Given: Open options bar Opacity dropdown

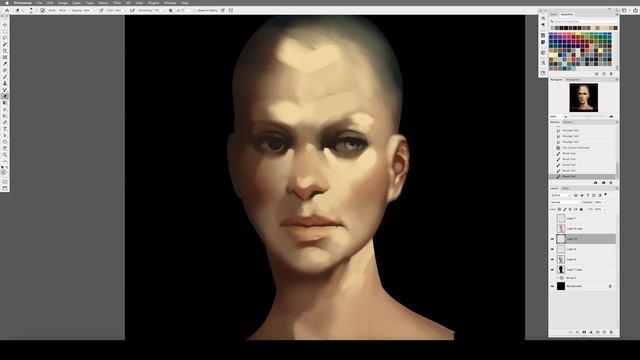Looking at the screenshot, I should pyautogui.click(x=94, y=10).
